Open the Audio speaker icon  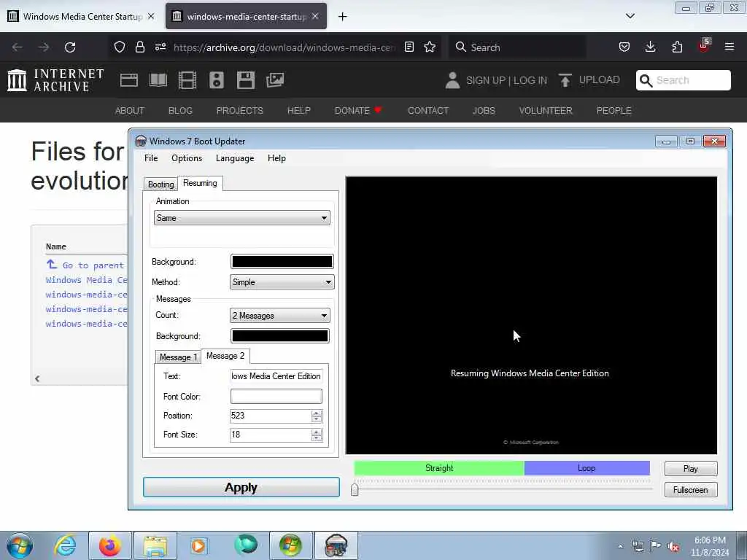point(216,80)
